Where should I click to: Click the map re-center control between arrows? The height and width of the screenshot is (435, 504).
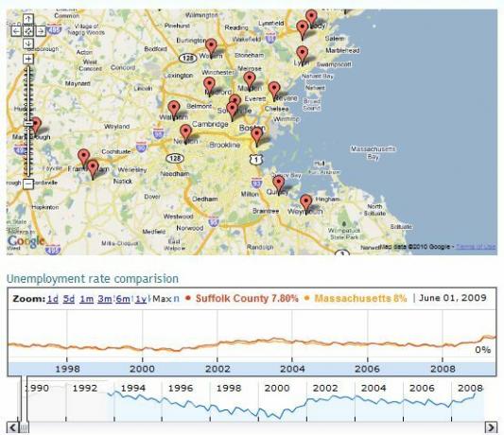(x=28, y=31)
